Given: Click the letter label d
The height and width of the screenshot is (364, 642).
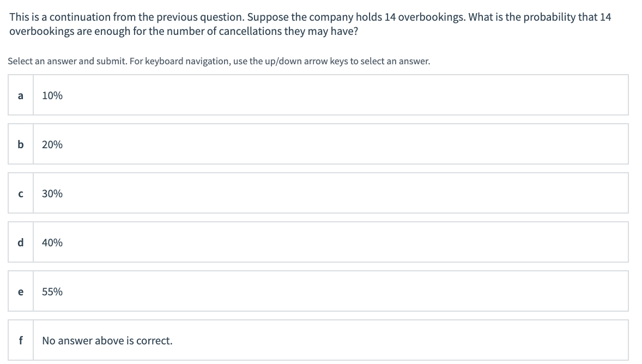Looking at the screenshot, I should point(20,242).
